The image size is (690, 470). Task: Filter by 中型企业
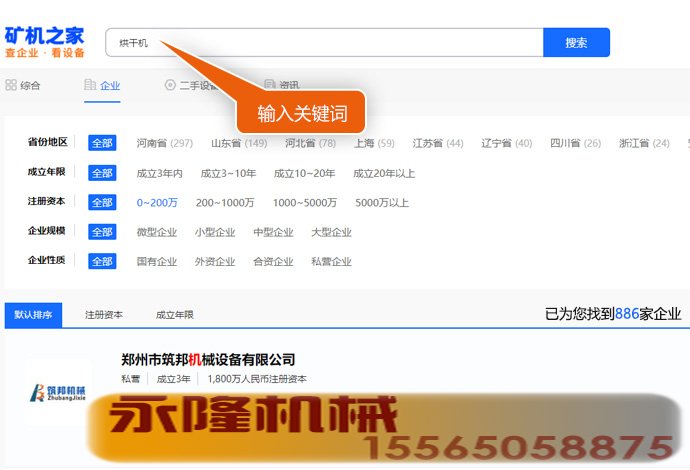[x=273, y=232]
